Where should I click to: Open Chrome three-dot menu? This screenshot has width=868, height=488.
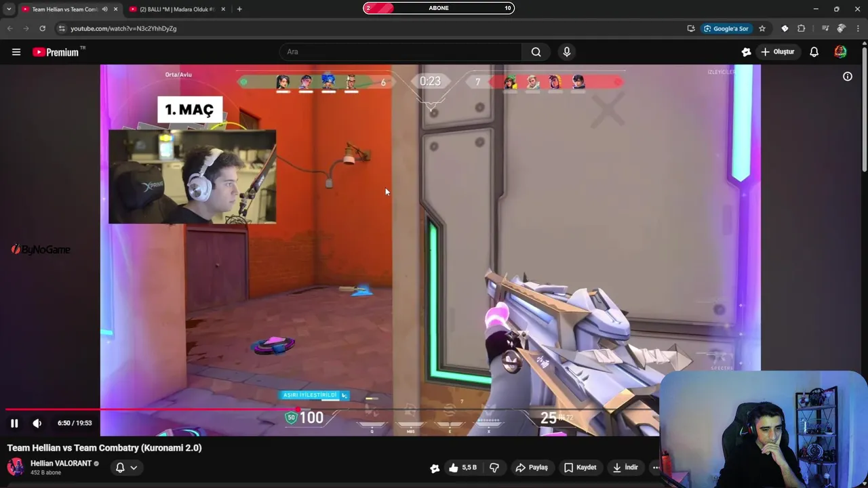pos(858,28)
